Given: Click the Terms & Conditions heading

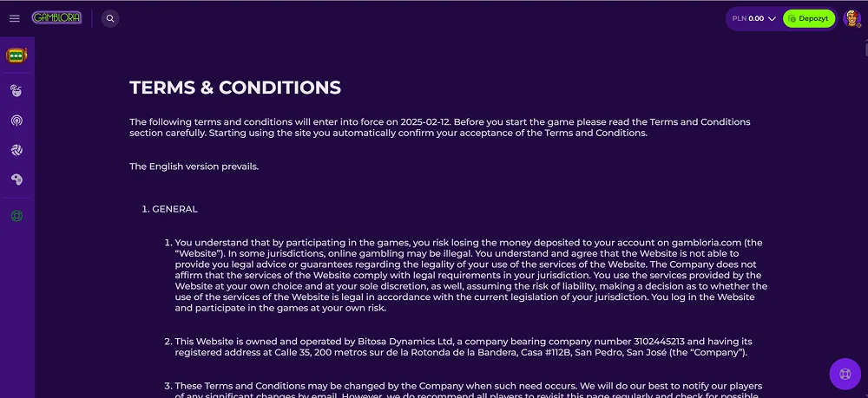Looking at the screenshot, I should point(235,88).
